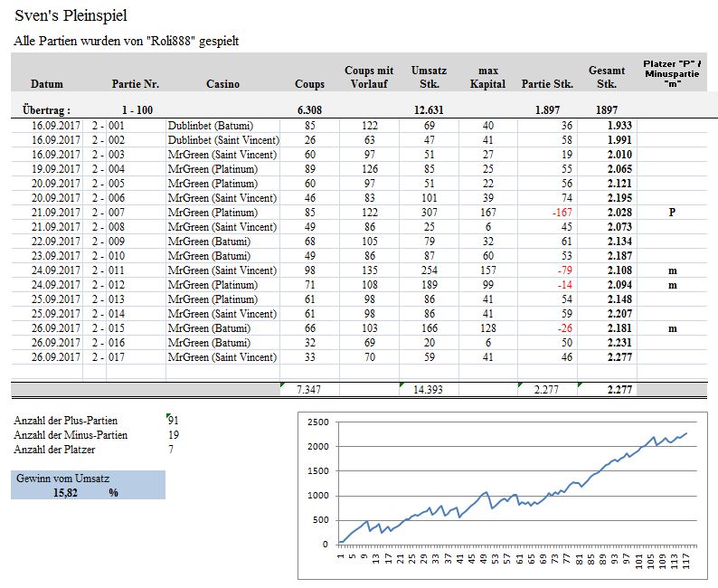Click the "Sven's Pleinspiel" title cell
Screen dimensions: 718x588
pyautogui.click(x=71, y=16)
